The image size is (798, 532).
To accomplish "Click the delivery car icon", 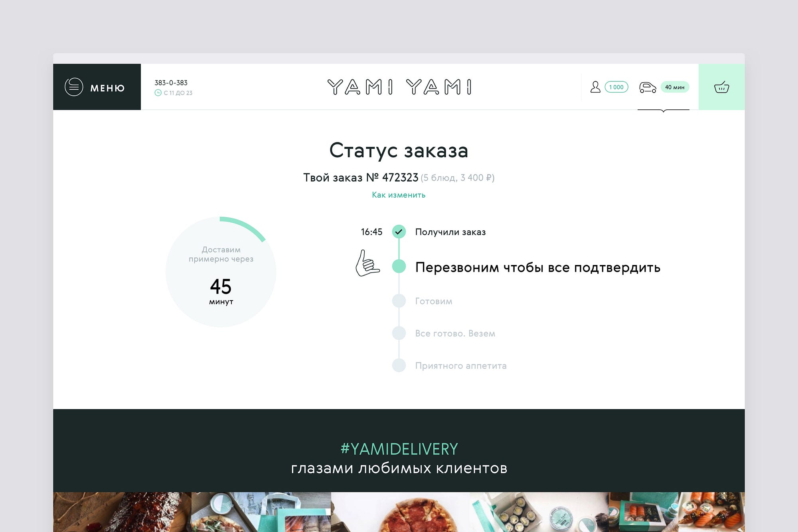I will pyautogui.click(x=648, y=87).
